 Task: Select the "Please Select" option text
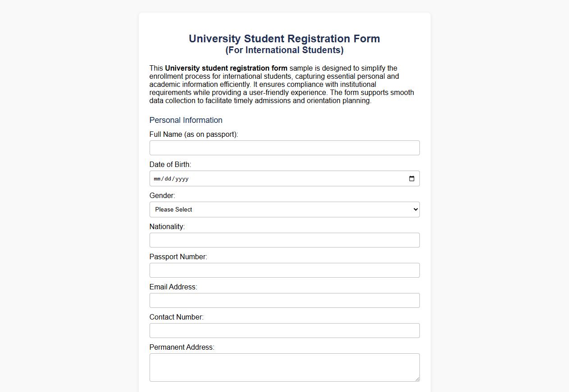point(174,209)
